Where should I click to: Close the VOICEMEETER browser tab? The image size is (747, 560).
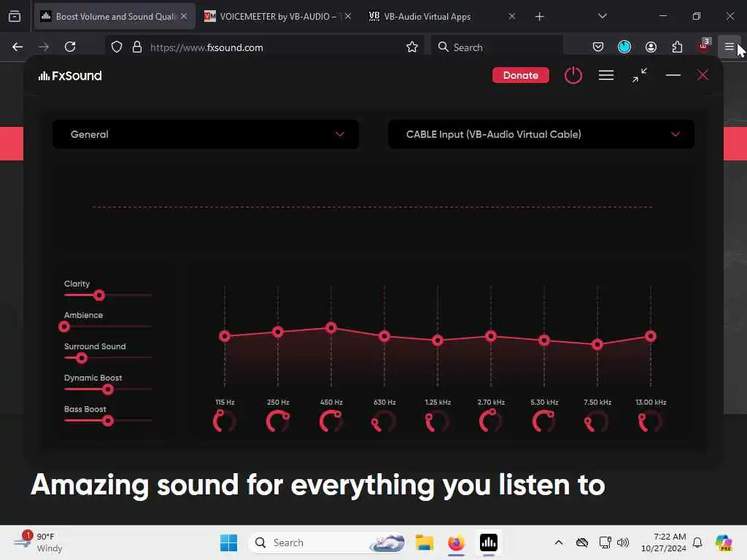(x=348, y=16)
